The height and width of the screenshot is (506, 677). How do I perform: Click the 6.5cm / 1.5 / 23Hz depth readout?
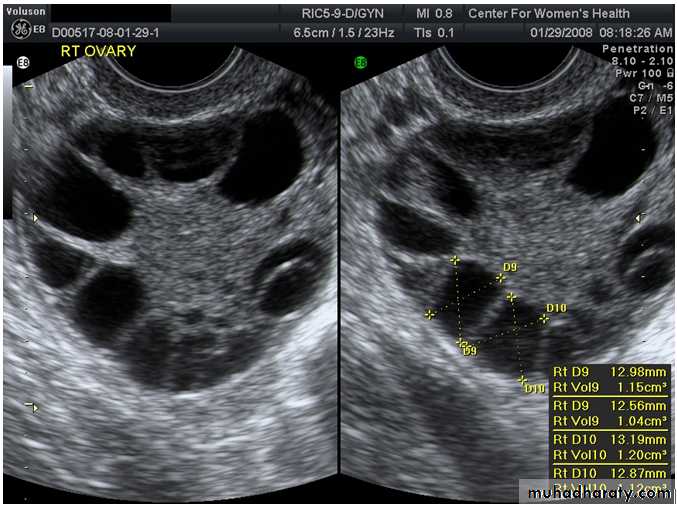(342, 32)
